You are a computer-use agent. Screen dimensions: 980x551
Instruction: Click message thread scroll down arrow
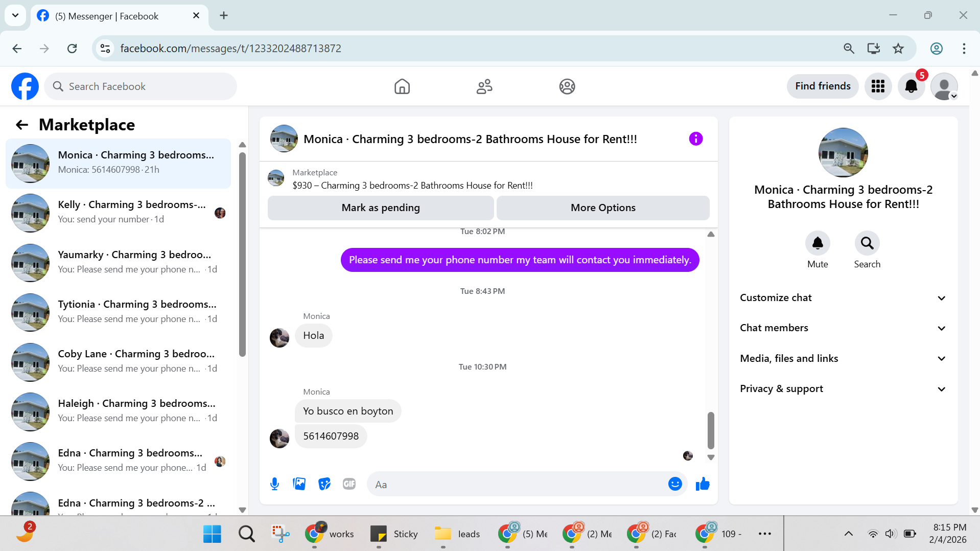click(x=711, y=457)
